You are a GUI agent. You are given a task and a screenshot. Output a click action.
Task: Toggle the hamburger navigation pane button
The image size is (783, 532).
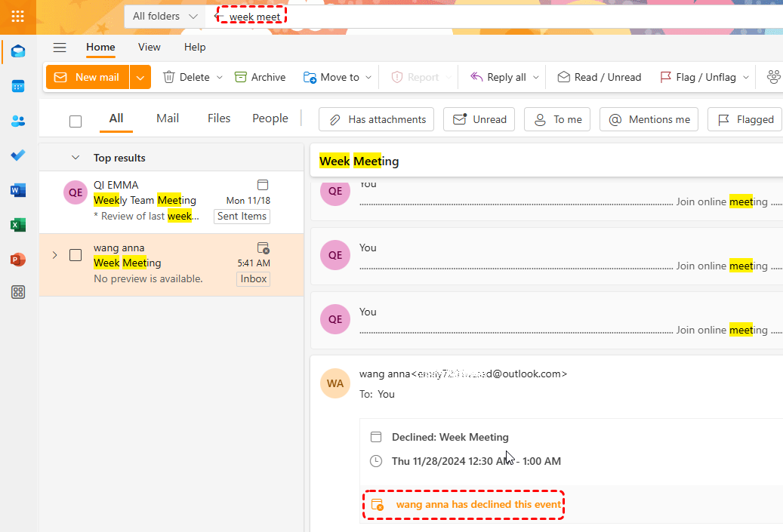[x=60, y=48]
